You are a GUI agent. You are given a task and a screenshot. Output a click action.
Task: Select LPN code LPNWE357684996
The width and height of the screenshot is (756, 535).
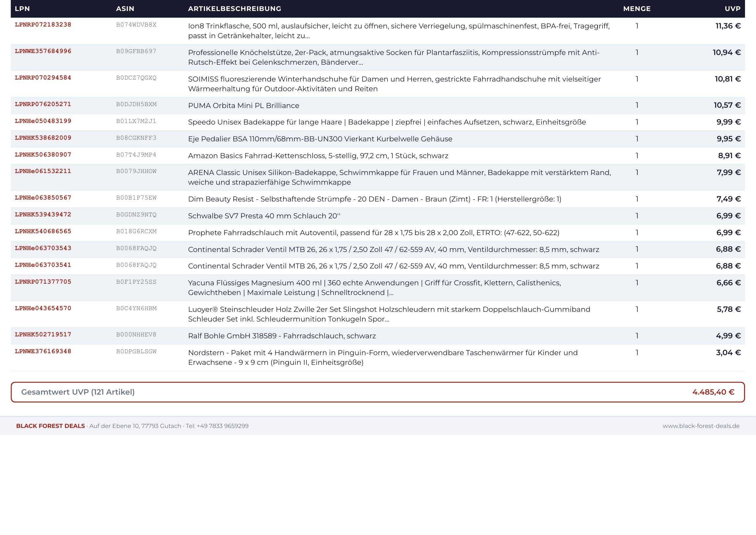pyautogui.click(x=43, y=51)
